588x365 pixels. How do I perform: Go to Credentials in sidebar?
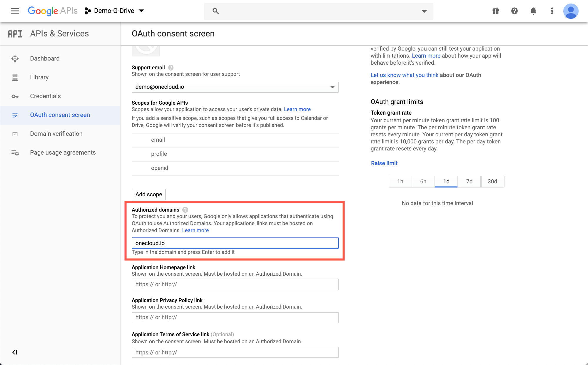click(45, 96)
